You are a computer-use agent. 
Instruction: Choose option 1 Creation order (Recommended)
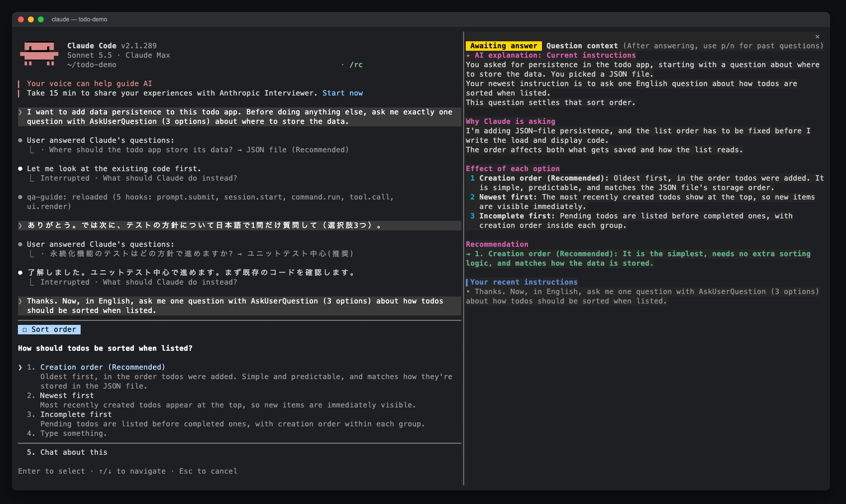click(103, 367)
